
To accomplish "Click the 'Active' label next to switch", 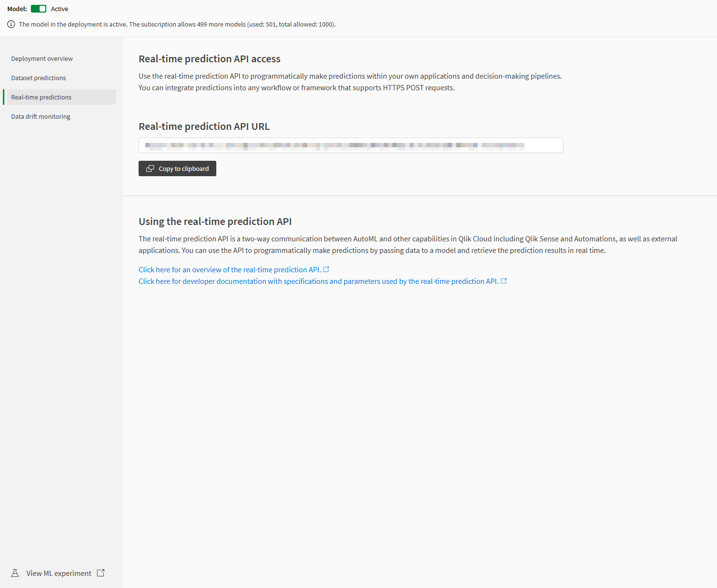I will point(59,9).
